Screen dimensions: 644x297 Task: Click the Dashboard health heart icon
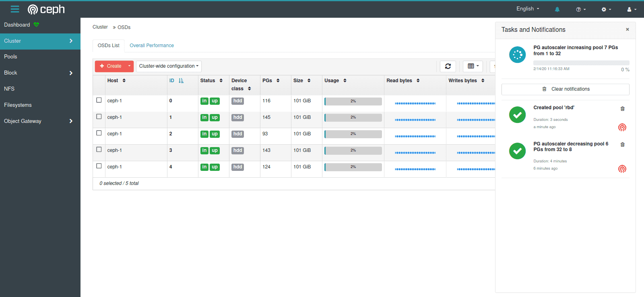pyautogui.click(x=36, y=25)
